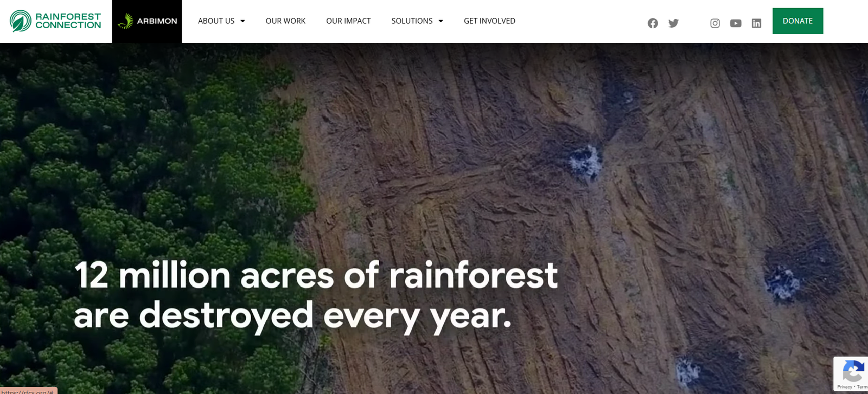Screen dimensions: 868x394
Task: Go to the OUR IMPACT page
Action: (x=348, y=21)
